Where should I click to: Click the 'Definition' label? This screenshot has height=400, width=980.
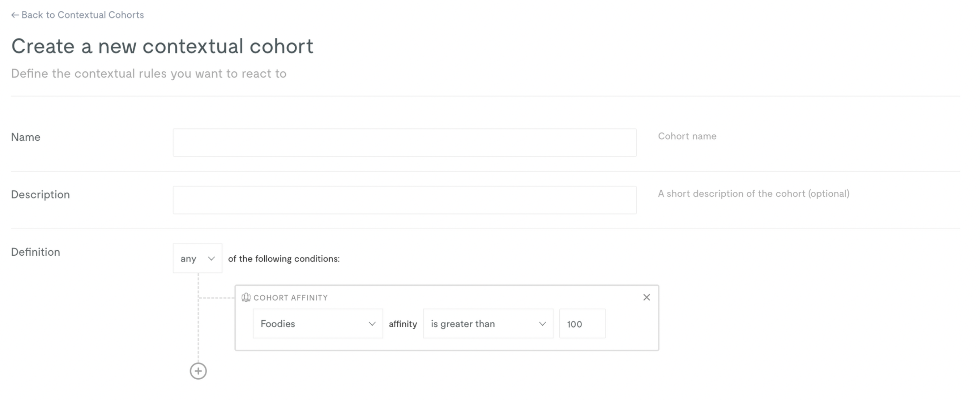tap(35, 252)
